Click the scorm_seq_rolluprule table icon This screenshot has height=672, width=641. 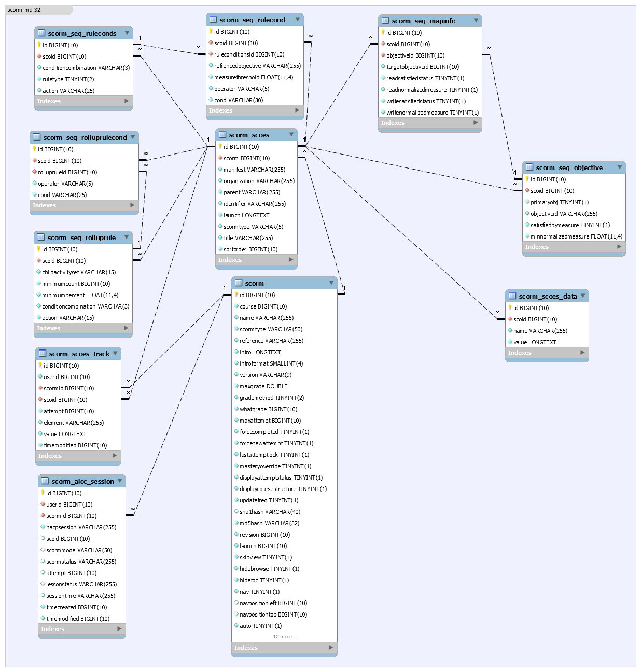point(41,237)
